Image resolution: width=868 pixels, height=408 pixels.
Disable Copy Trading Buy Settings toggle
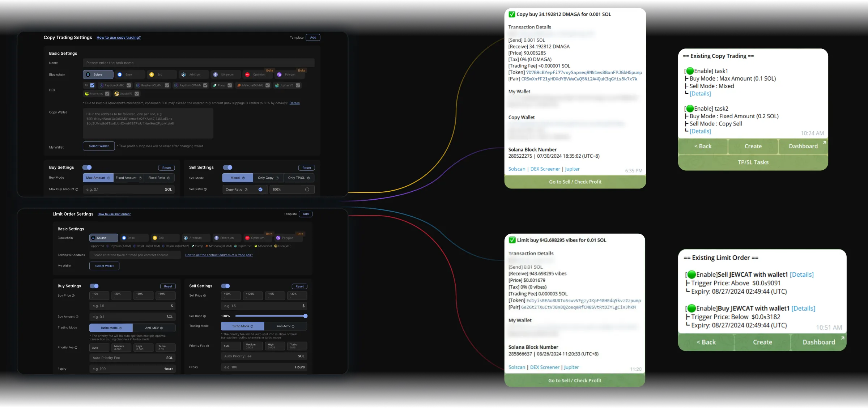(x=87, y=167)
